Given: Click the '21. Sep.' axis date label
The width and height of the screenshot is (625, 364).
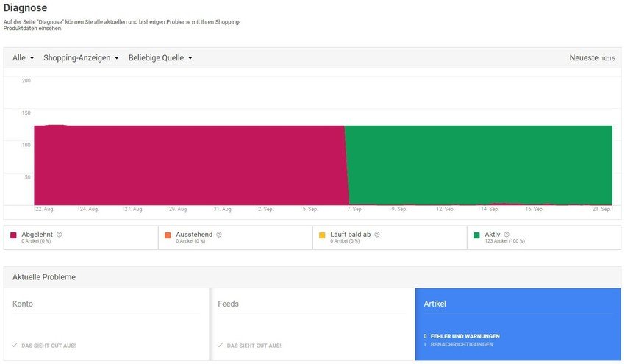Looking at the screenshot, I should [601, 209].
